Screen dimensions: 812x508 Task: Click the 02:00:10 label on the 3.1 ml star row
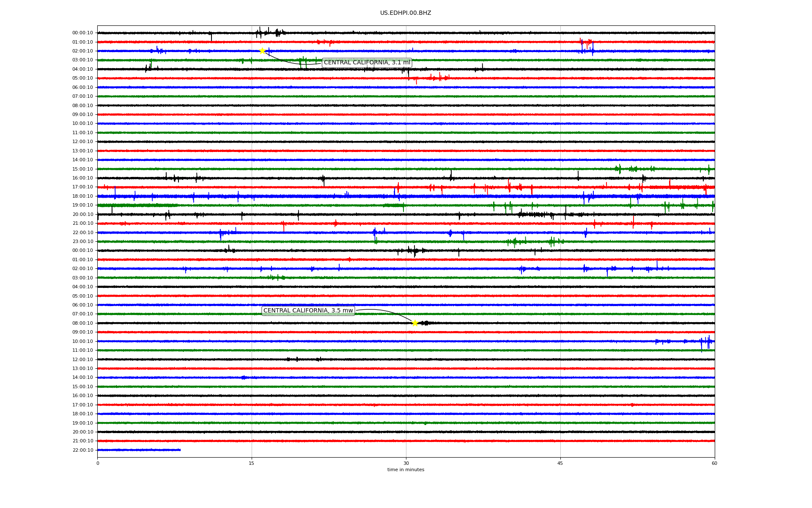pos(82,51)
